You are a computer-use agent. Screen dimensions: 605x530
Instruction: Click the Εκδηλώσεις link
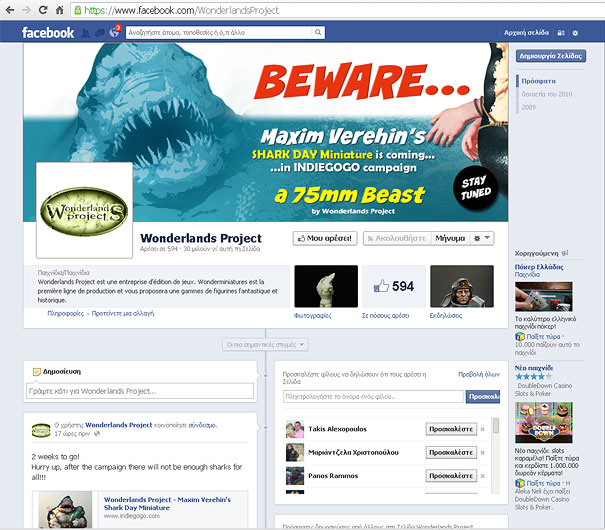pyautogui.click(x=446, y=316)
